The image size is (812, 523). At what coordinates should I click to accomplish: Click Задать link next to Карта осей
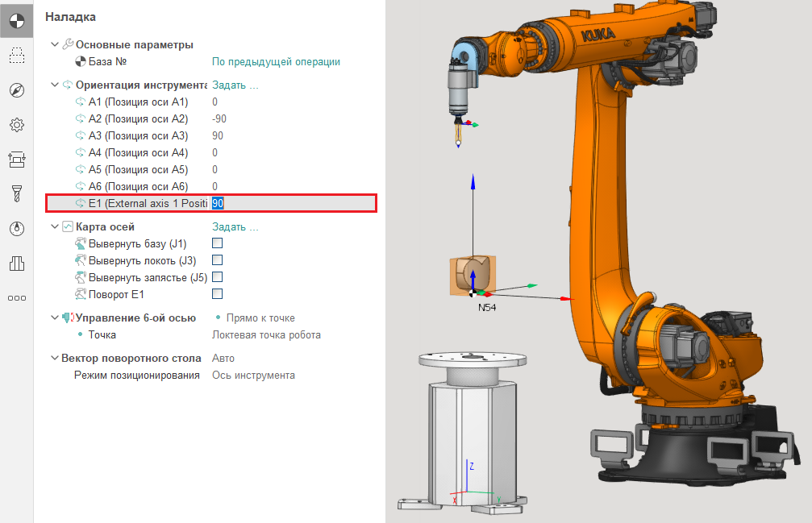235,226
